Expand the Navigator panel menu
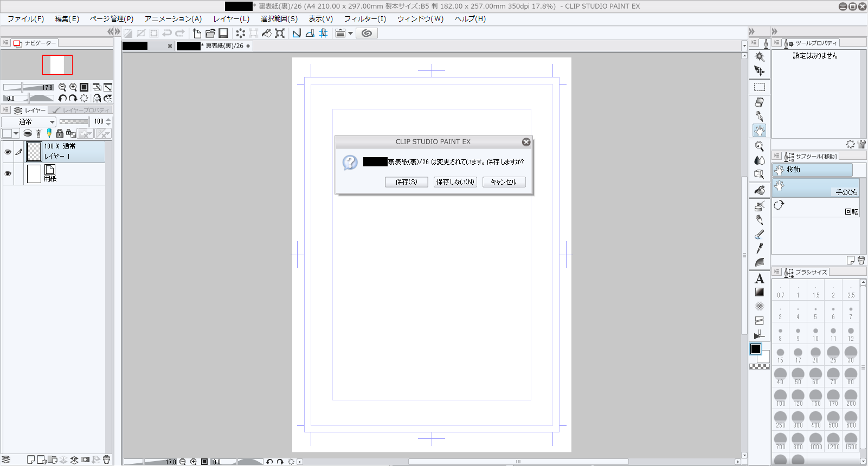This screenshot has height=466, width=868. (5, 43)
